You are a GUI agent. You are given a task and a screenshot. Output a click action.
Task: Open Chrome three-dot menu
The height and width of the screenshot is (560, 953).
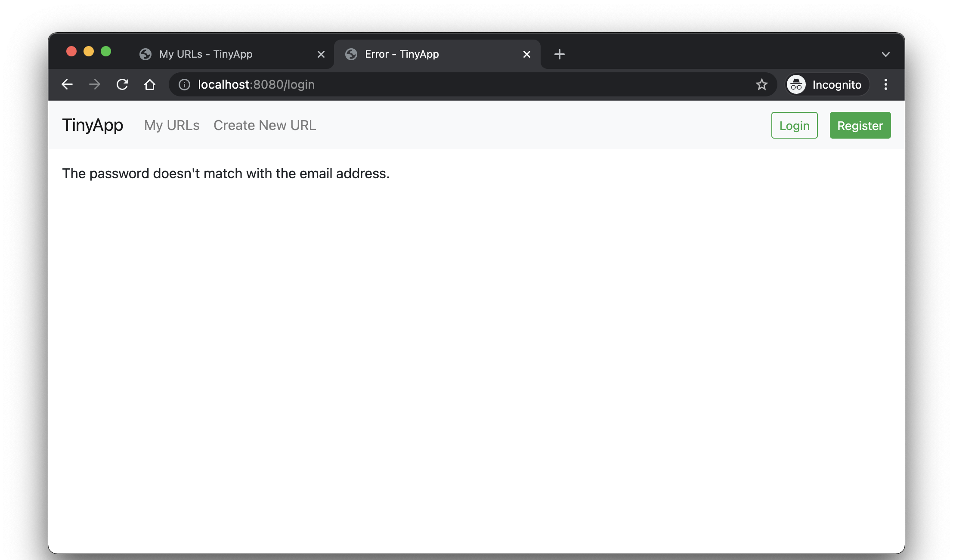pyautogui.click(x=885, y=84)
